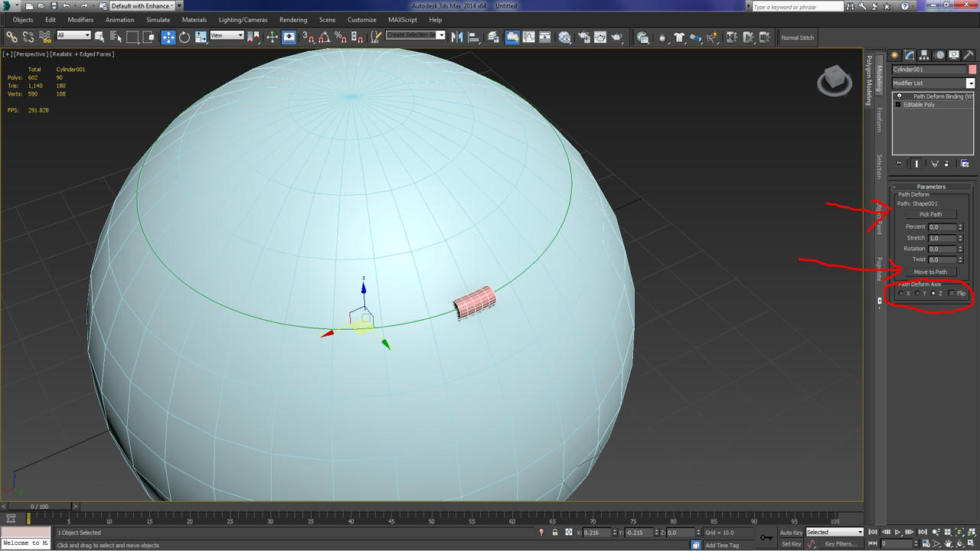The image size is (980, 551).
Task: Open the reference coordinate View dropdown
Action: pos(227,35)
